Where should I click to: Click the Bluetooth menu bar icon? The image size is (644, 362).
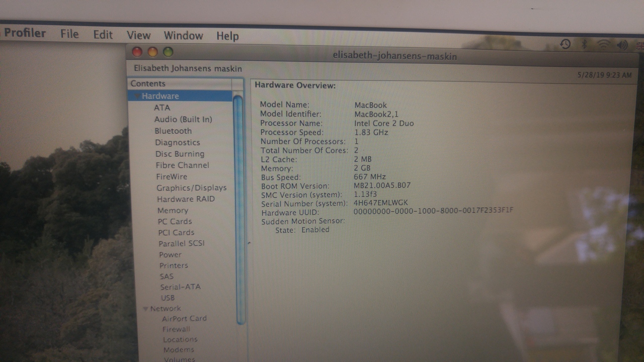584,44
